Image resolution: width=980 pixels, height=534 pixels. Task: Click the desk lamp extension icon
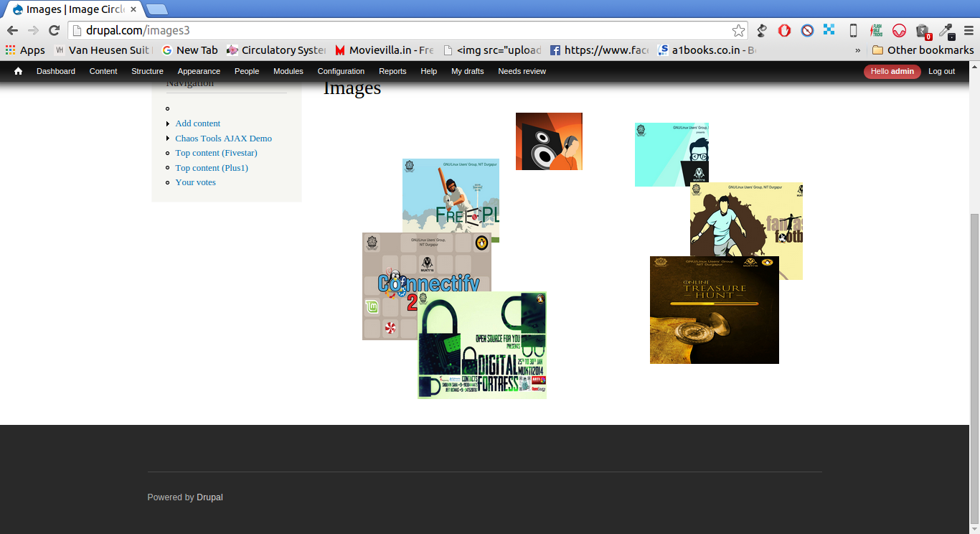pos(762,30)
